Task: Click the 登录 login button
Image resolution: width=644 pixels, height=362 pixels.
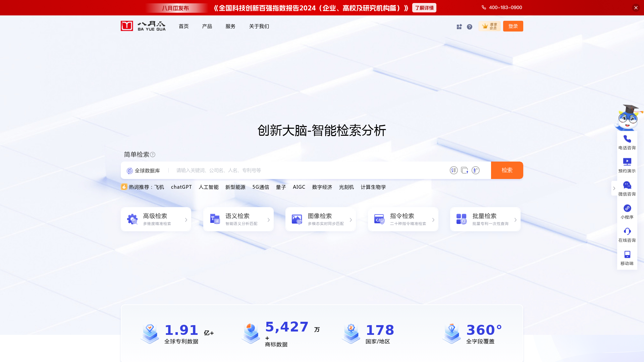Action: click(x=513, y=26)
